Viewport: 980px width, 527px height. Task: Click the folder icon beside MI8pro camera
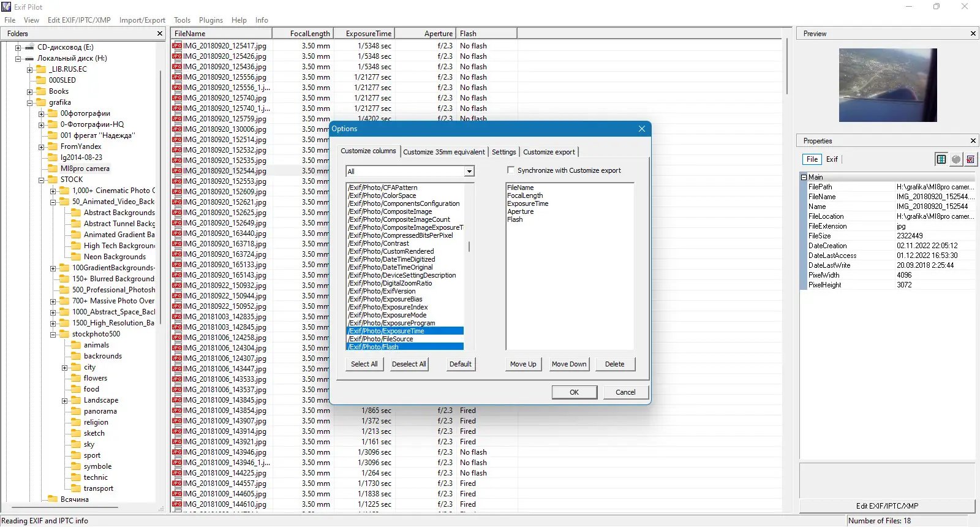(53, 169)
